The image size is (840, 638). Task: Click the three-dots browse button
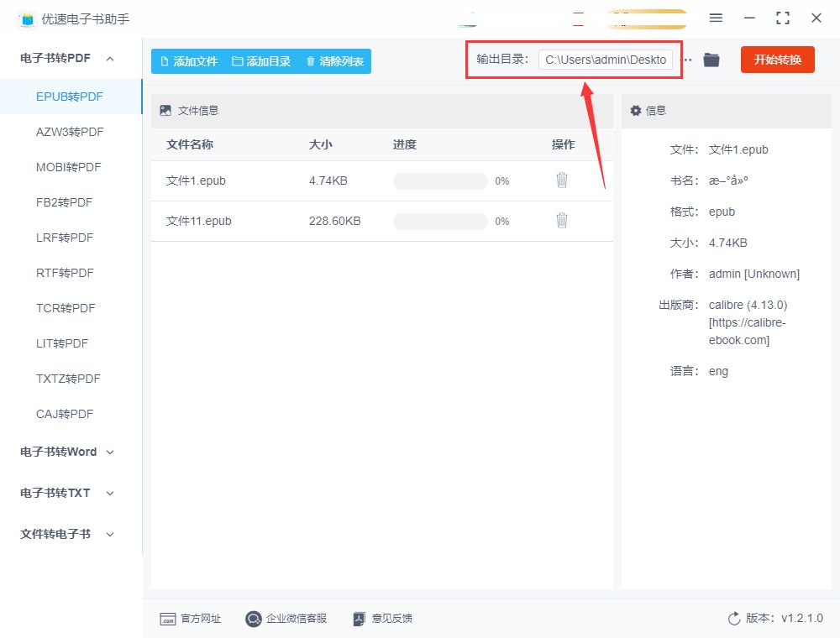click(x=687, y=60)
